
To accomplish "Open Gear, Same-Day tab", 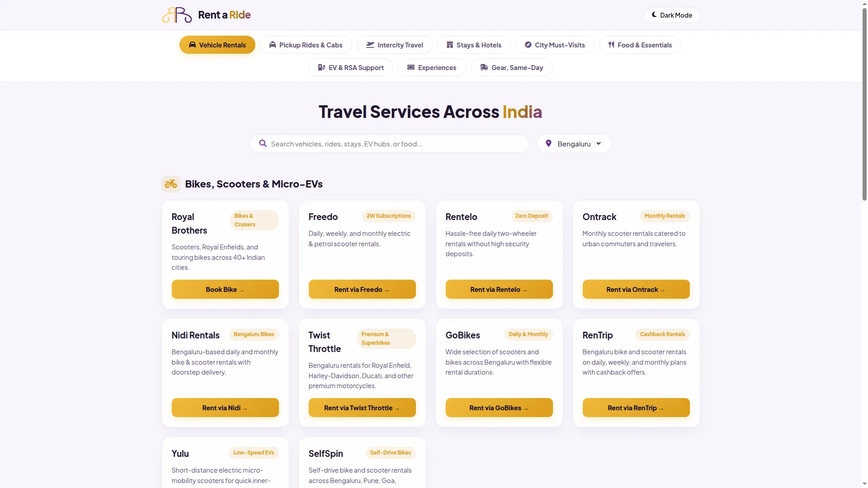I will (x=511, y=67).
